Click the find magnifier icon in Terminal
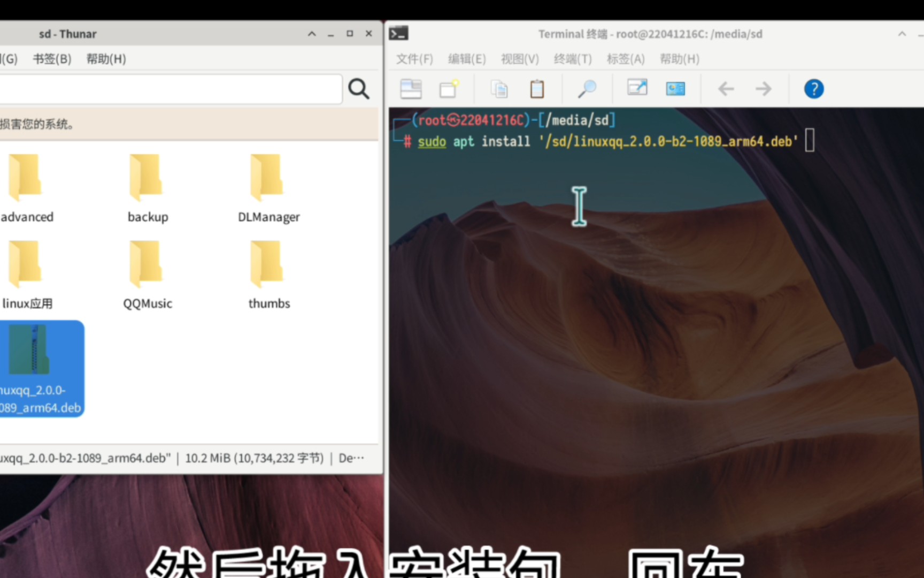 [587, 89]
